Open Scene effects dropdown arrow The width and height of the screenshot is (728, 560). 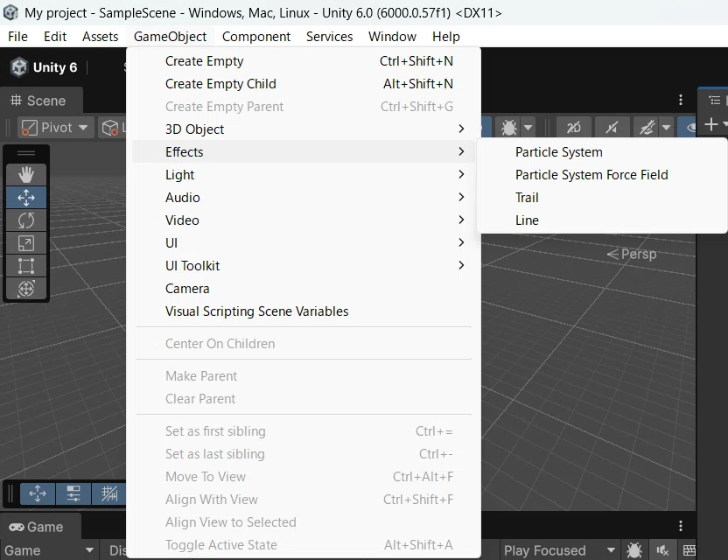pos(666,127)
